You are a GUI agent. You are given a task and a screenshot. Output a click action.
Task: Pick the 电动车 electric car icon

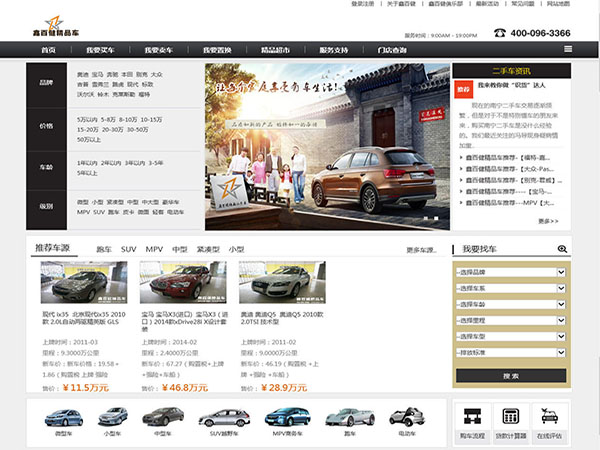[406, 418]
